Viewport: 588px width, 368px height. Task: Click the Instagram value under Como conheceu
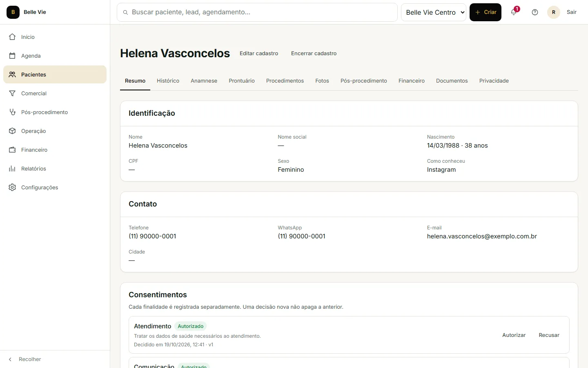441,170
